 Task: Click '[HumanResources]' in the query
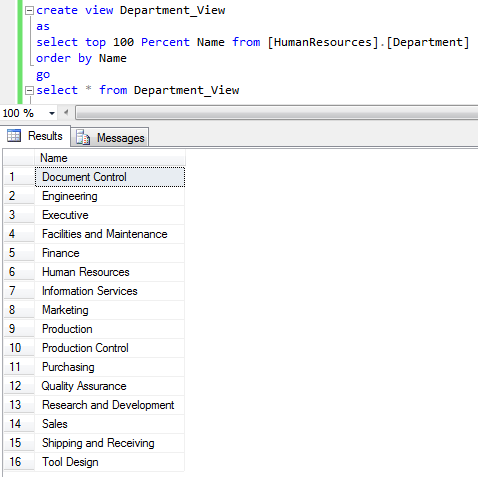point(323,42)
